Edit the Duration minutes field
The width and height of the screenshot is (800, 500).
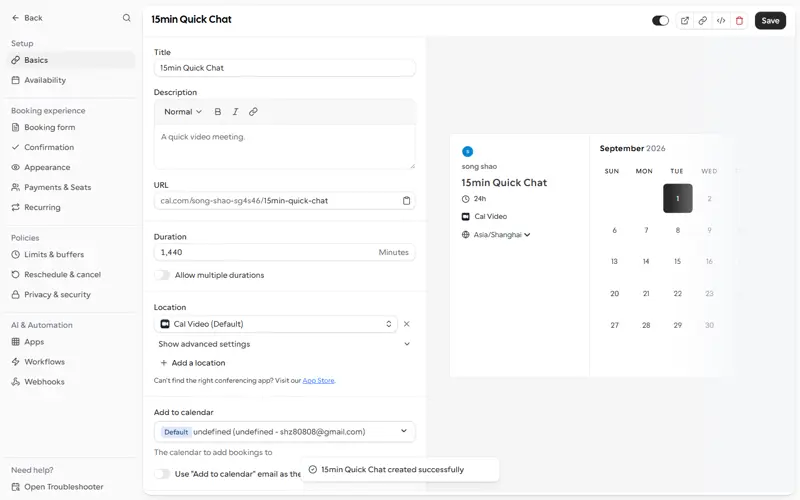tap(285, 253)
